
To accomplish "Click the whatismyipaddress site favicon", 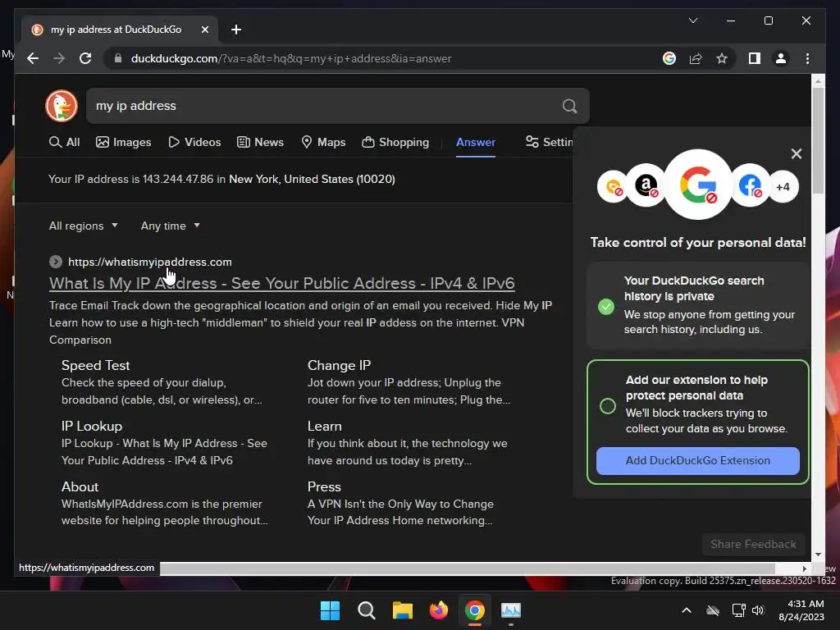I will tap(56, 262).
